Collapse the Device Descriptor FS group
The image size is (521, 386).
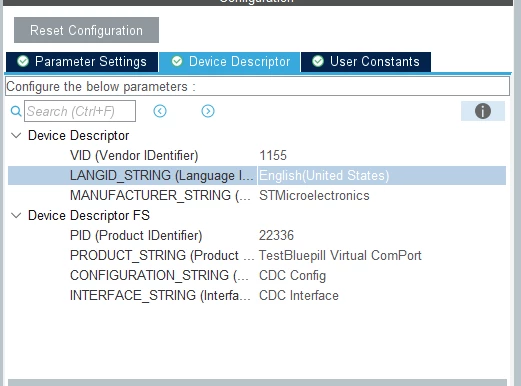16,215
